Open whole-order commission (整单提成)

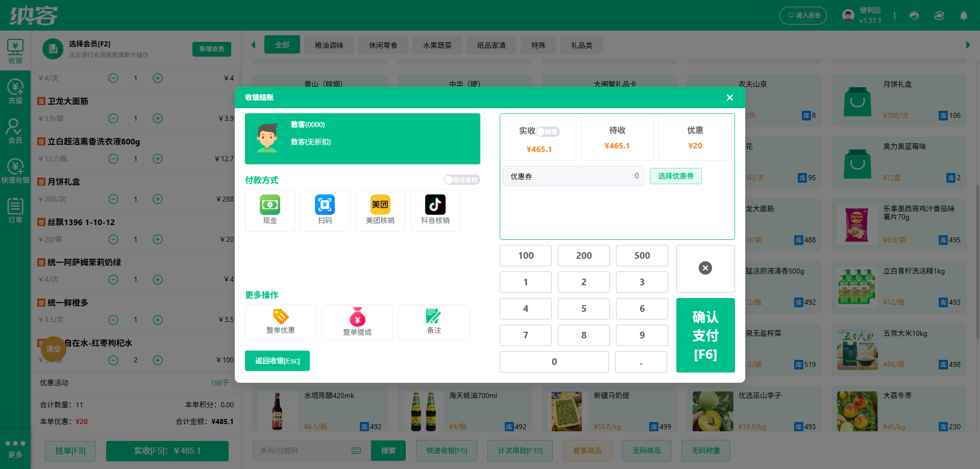(357, 322)
